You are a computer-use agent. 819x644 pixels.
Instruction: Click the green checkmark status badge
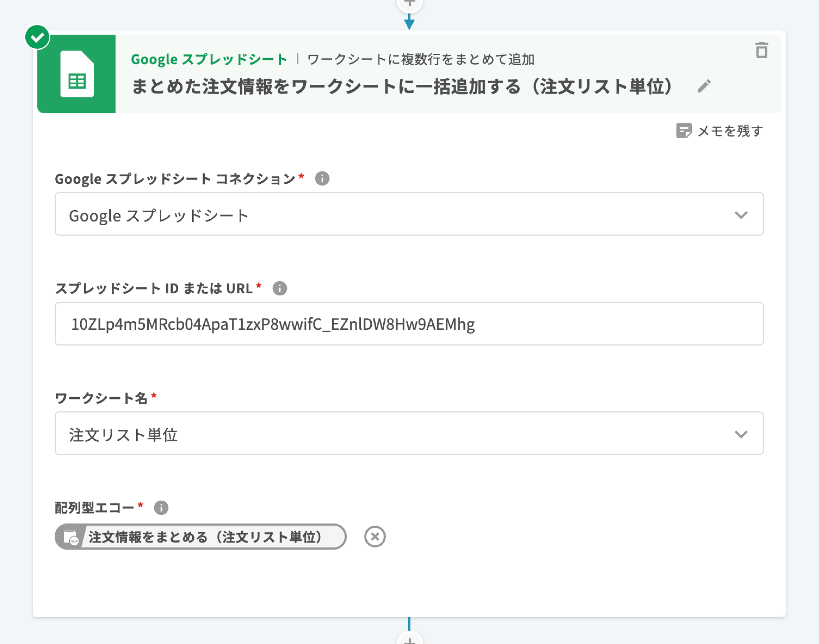(x=37, y=37)
